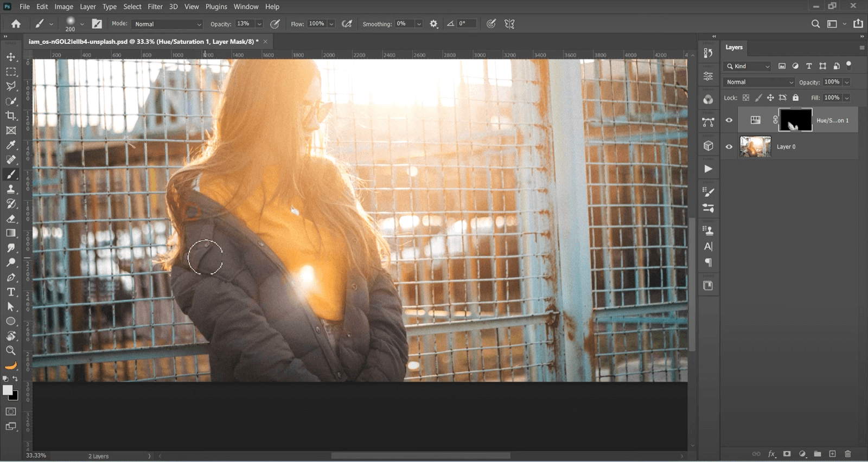Select the Move tool
Image resolution: width=868 pixels, height=462 pixels.
click(x=11, y=57)
